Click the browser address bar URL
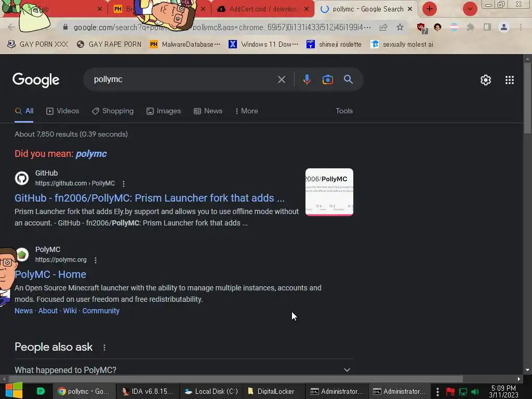532x399 pixels. coord(222,27)
